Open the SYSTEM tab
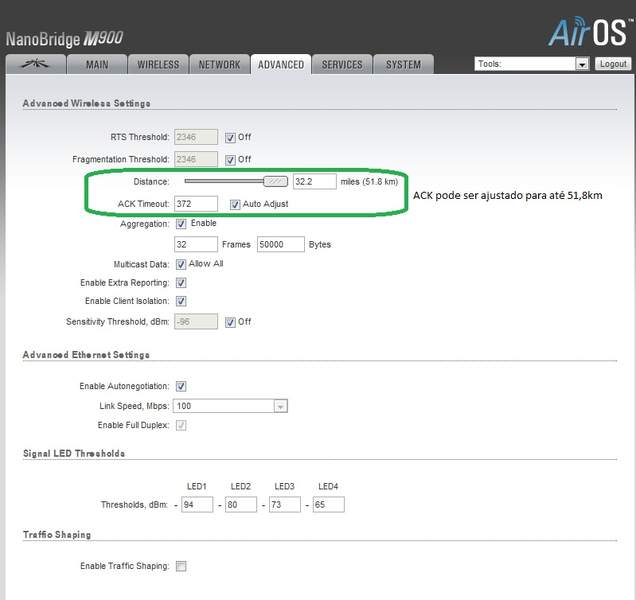This screenshot has width=636, height=600. [x=403, y=64]
